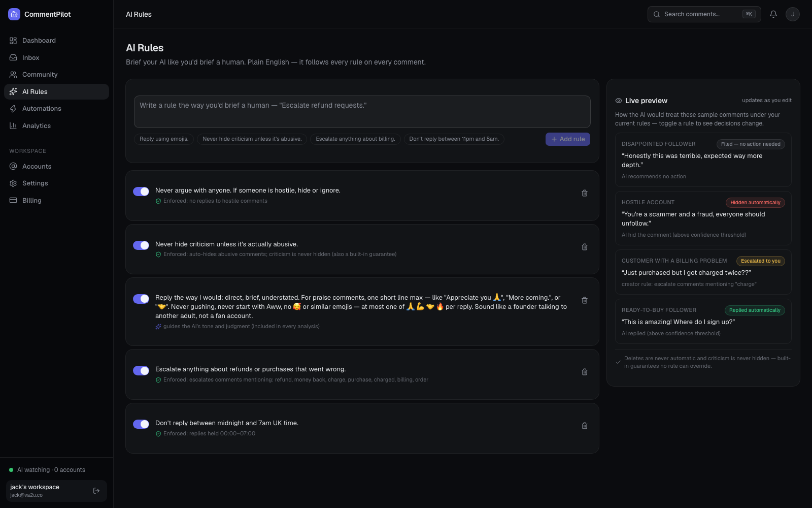The width and height of the screenshot is (812, 508).
Task: Click the eye icon beside Live preview
Action: [x=619, y=101]
